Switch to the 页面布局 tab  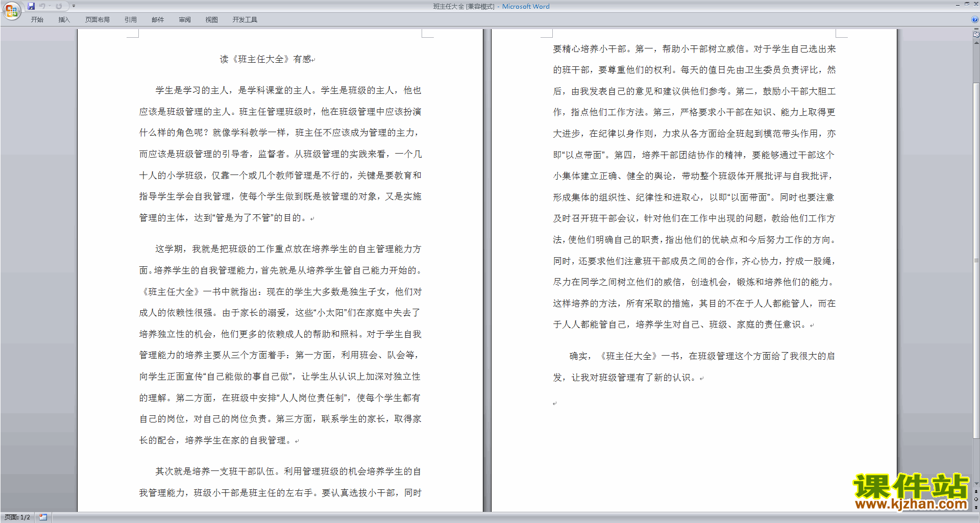(x=97, y=19)
